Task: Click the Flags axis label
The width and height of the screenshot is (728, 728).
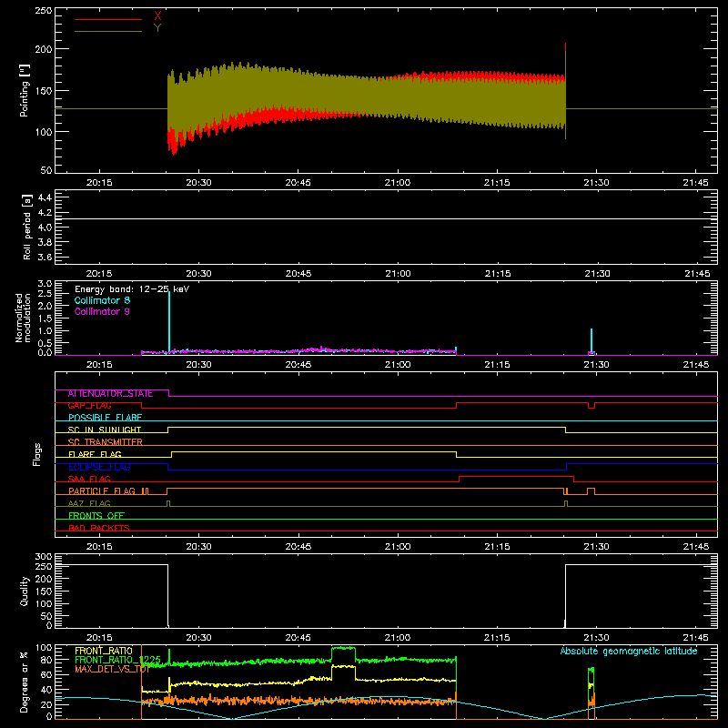Action: coord(36,454)
